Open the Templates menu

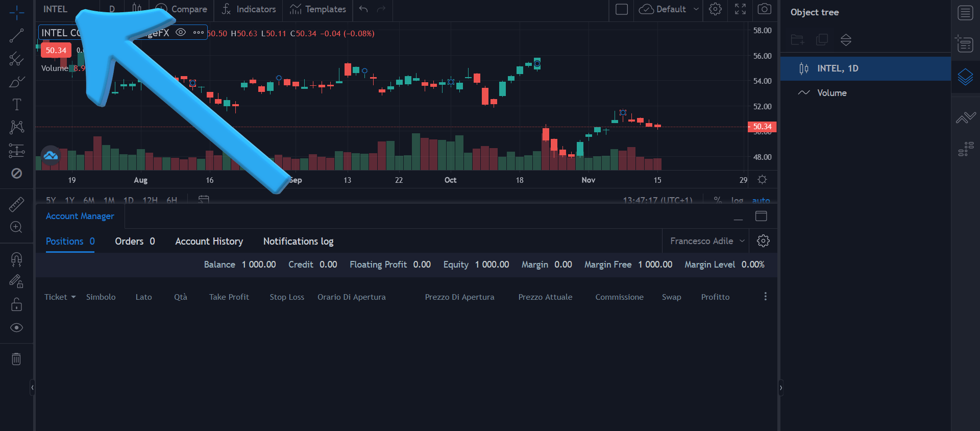click(317, 9)
